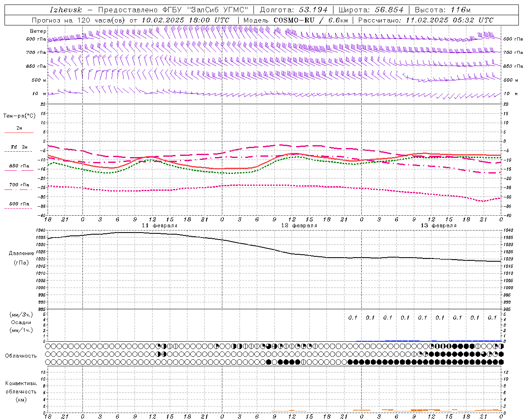Click the Облачность panel label

[x=21, y=356]
